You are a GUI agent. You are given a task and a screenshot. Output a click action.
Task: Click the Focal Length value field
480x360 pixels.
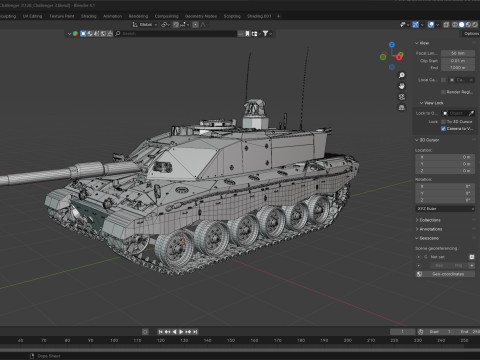pyautogui.click(x=458, y=53)
